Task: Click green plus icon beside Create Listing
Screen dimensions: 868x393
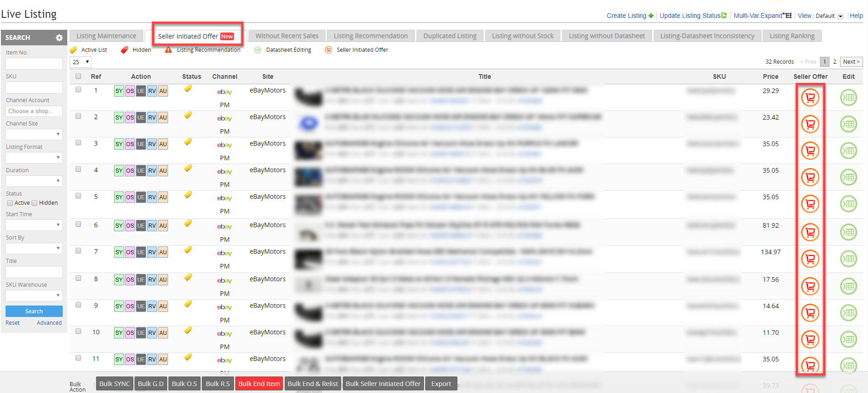Action: (651, 16)
